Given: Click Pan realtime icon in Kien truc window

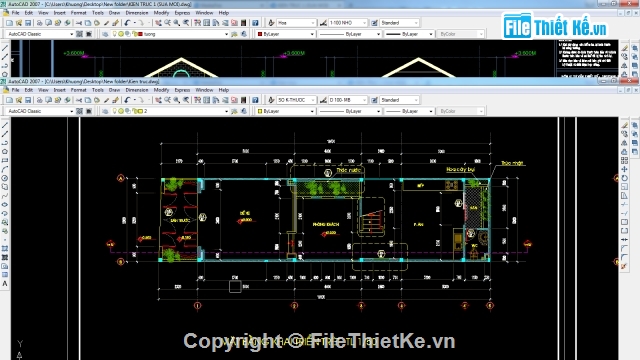Looking at the screenshot, I should pyautogui.click(x=158, y=100).
